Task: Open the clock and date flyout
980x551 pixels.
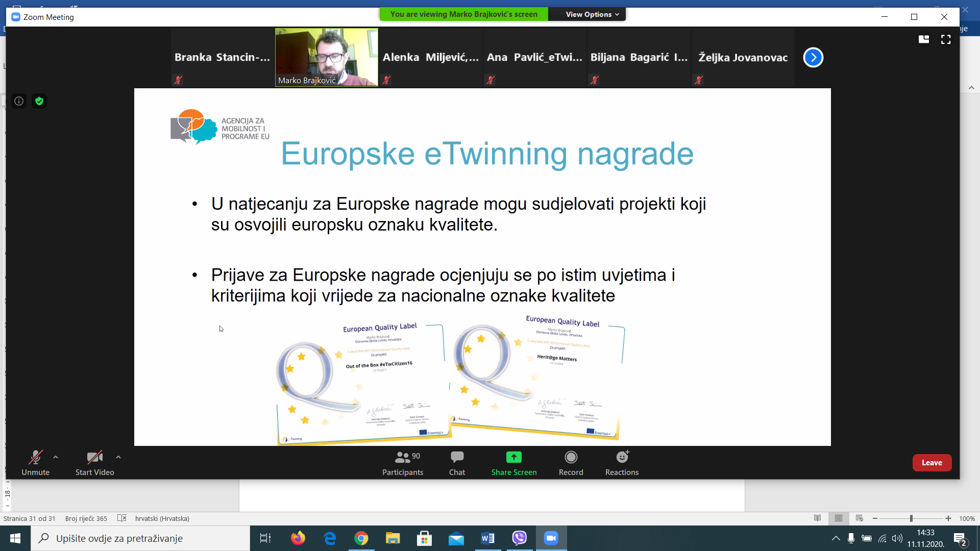Action: [x=925, y=538]
